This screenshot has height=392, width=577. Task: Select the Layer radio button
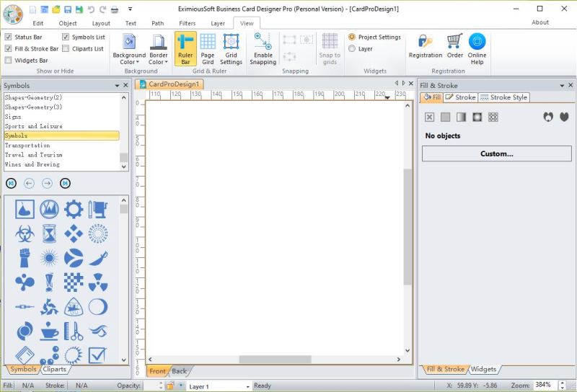tap(352, 48)
